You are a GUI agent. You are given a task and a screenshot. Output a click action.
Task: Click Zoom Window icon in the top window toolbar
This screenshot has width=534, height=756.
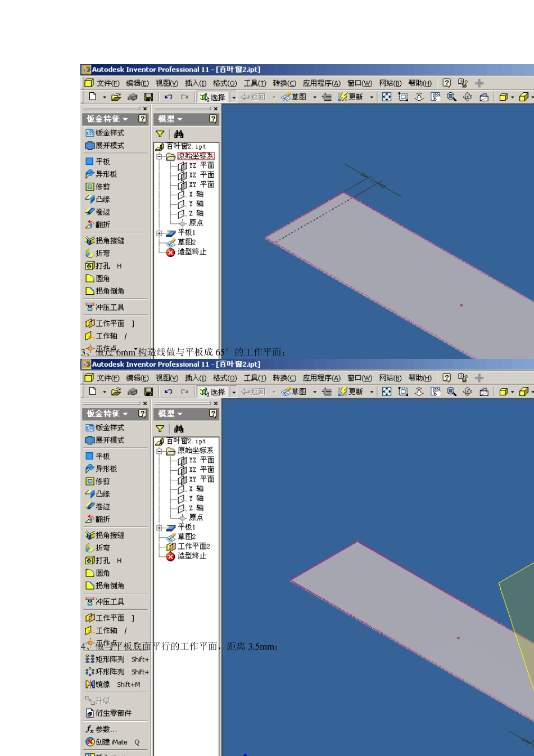(403, 97)
